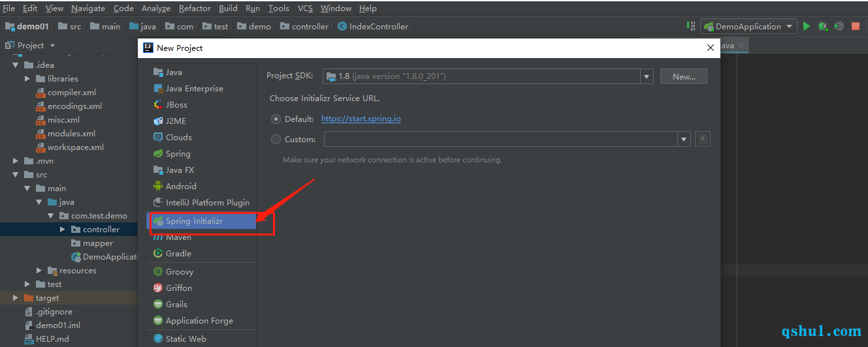Open the Navigate menu

click(88, 8)
